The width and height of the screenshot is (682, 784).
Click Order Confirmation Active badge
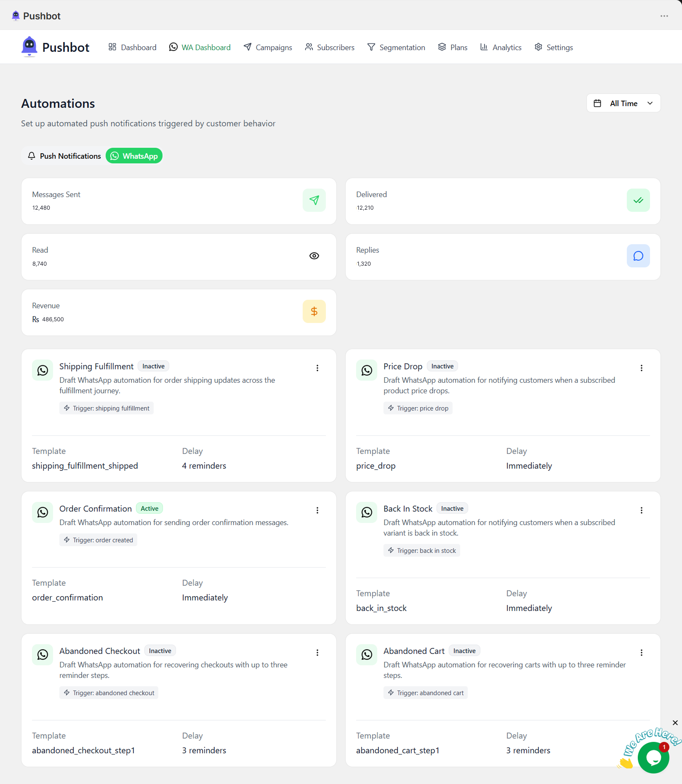point(149,509)
